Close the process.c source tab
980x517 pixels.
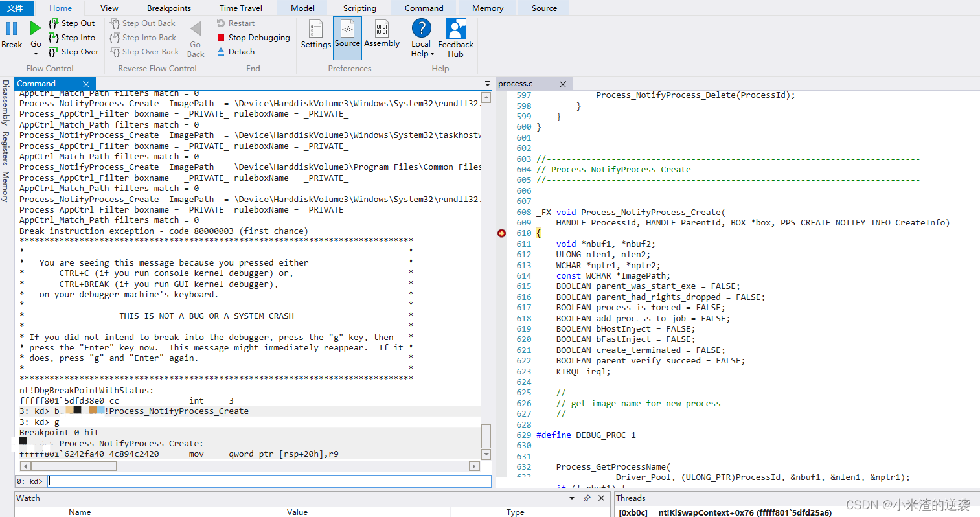[563, 84]
